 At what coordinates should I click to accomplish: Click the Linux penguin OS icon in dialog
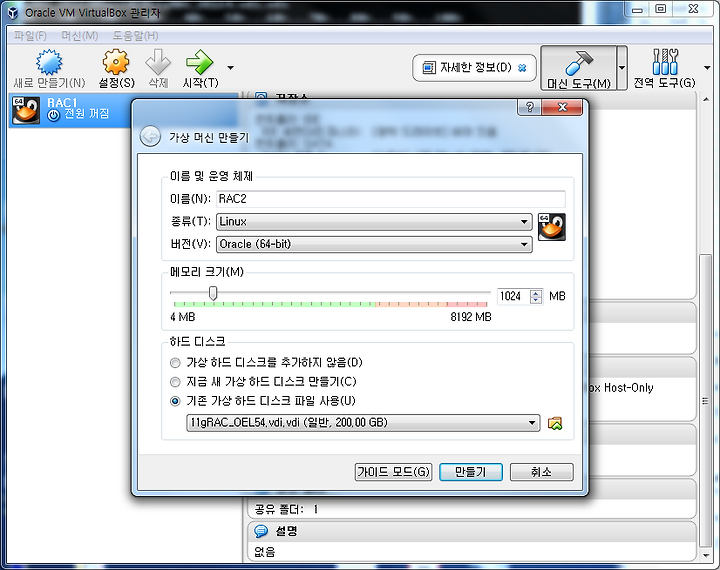coord(551,227)
